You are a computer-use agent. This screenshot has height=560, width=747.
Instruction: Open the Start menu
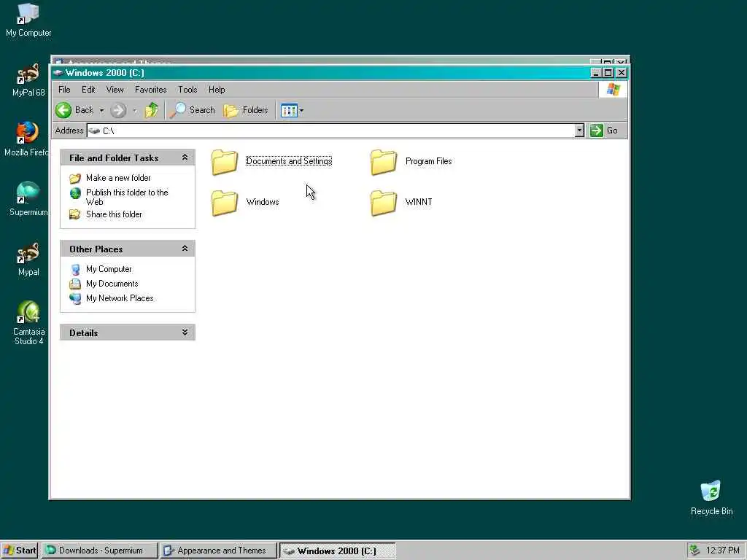[20, 551]
